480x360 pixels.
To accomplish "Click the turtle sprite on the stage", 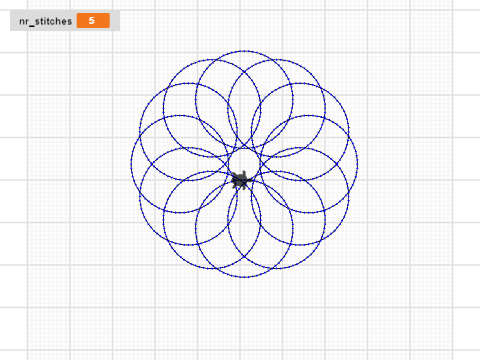I will pyautogui.click(x=242, y=180).
